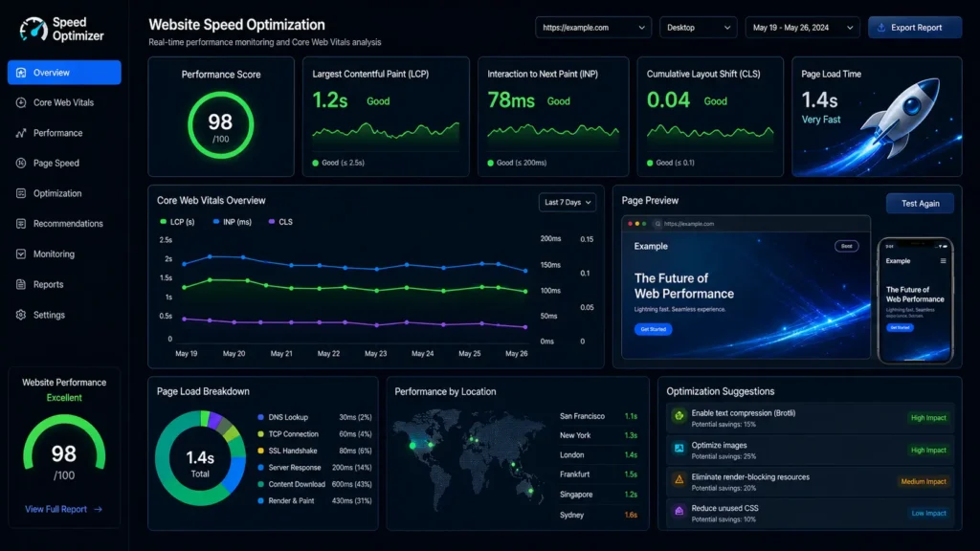This screenshot has width=980, height=551.
Task: Click the San Francisco location row
Action: [599, 416]
